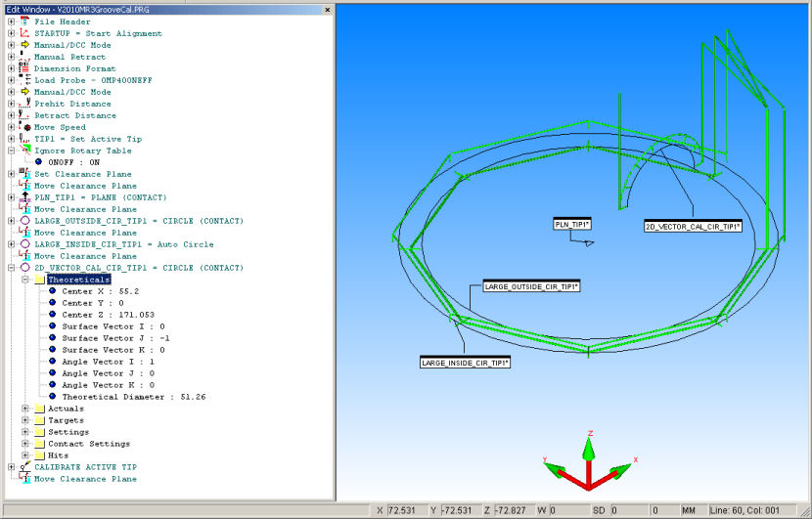Select the Center X : 55.2 value
Image resolution: width=812 pixels, height=519 pixels.
(101, 291)
